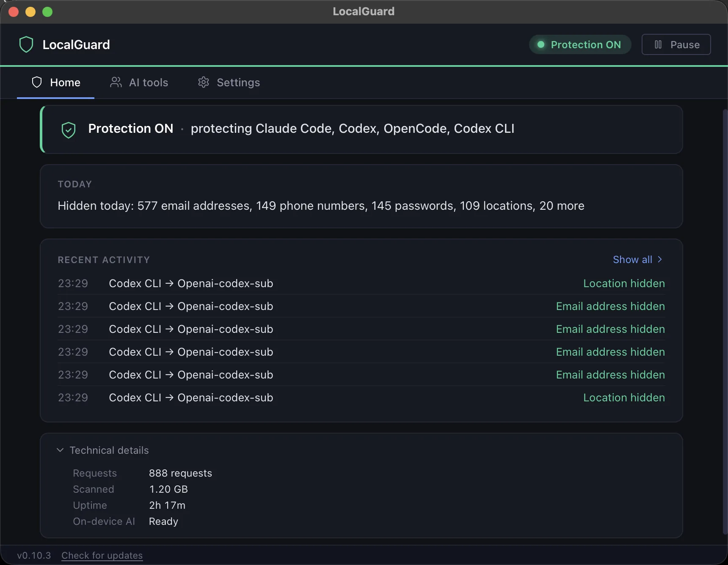Click the Protection ON banner title
Image resolution: width=728 pixels, height=565 pixels.
131,129
